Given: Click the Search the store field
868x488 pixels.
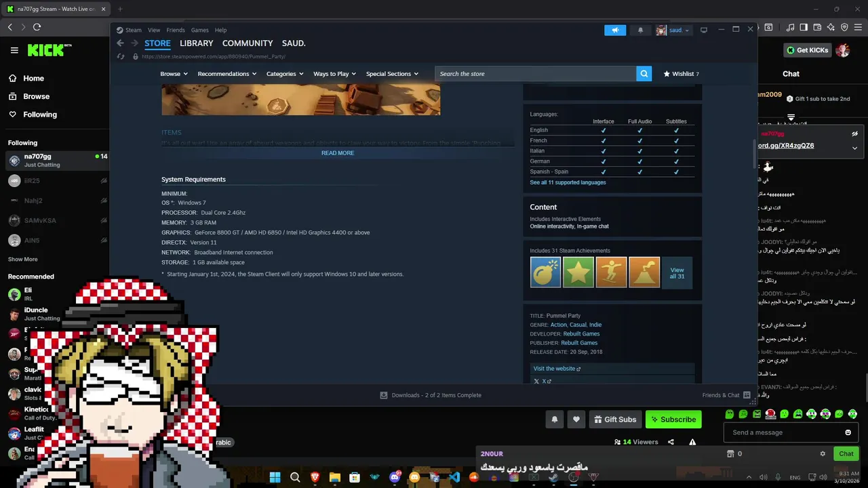Looking at the screenshot, I should click(x=536, y=74).
